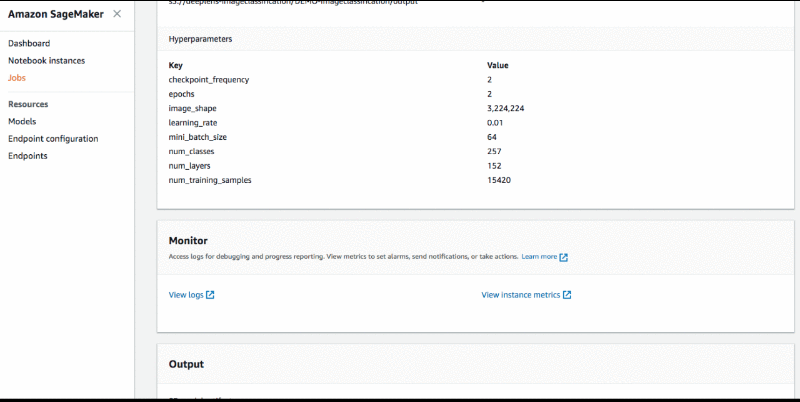800x402 pixels.
Task: Select the num_training_samples value 15420
Action: [499, 180]
